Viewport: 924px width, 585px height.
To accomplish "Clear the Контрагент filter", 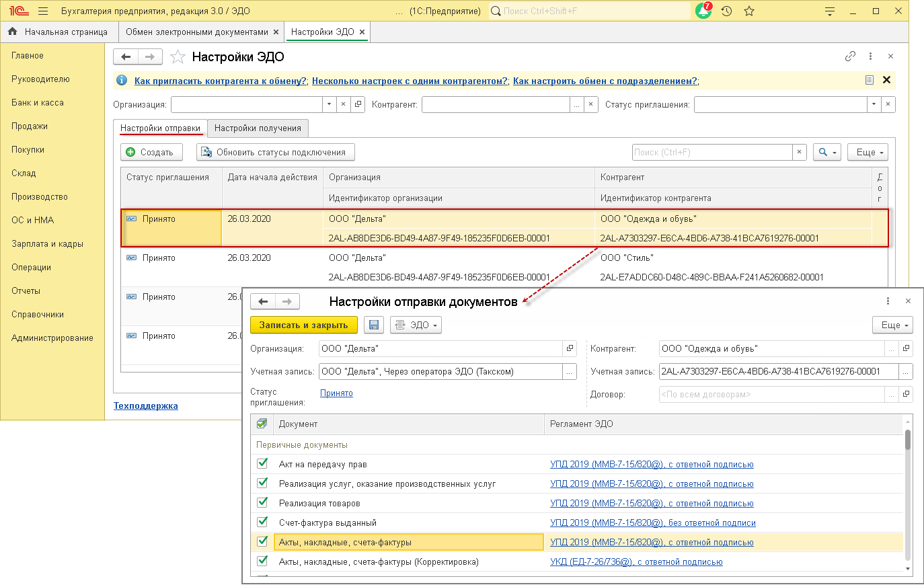I will pyautogui.click(x=590, y=104).
